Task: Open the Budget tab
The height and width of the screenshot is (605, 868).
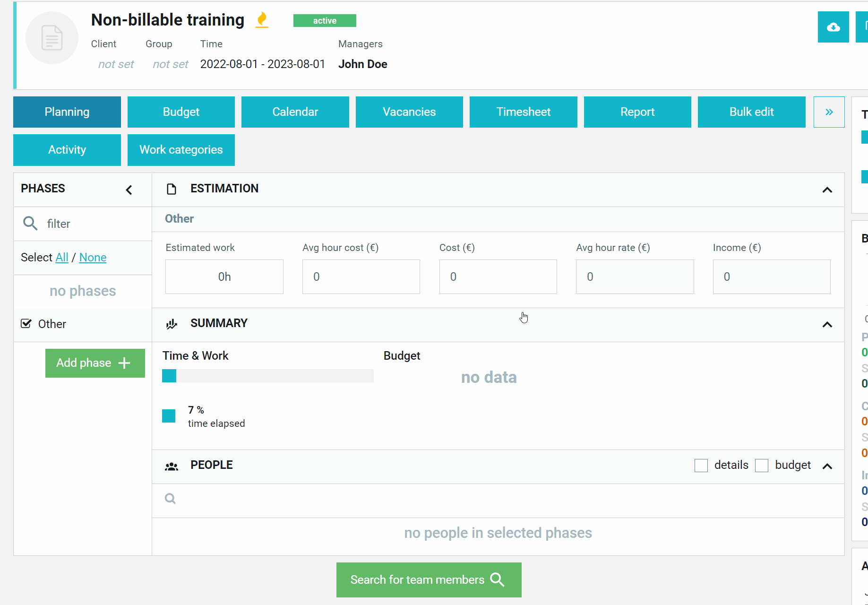Action: 181,112
